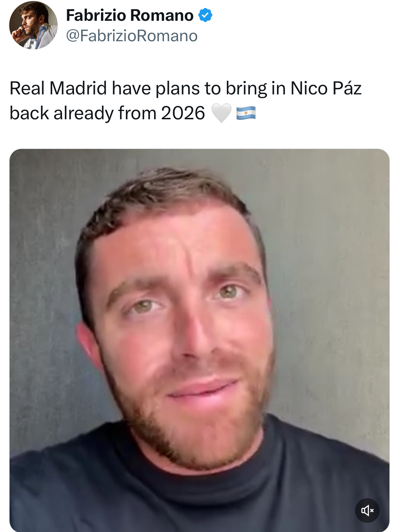The height and width of the screenshot is (532, 399).
Task: Visit the @FabrizioRomano handle link
Action: (132, 36)
